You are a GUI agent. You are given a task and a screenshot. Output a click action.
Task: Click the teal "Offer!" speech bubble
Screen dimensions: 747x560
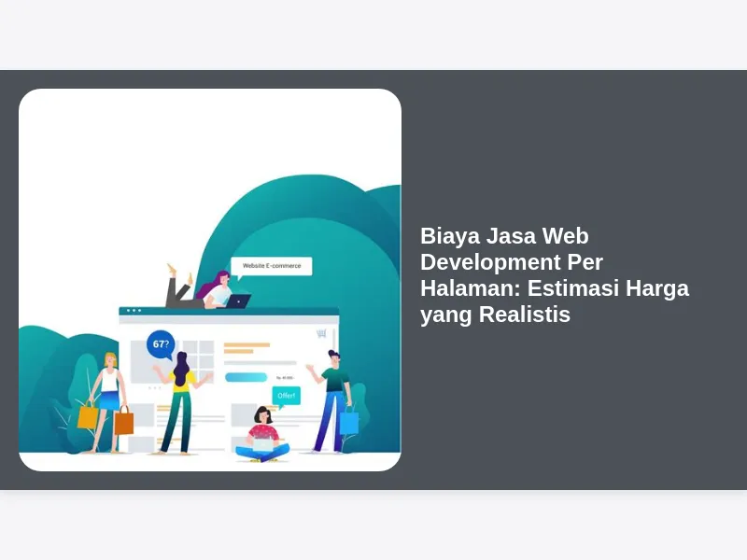[x=286, y=396]
